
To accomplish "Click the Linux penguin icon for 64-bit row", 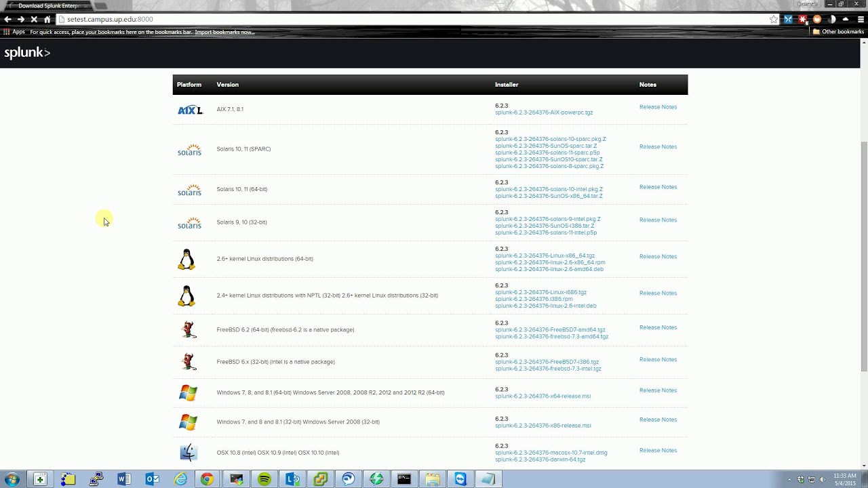I will tap(186, 259).
